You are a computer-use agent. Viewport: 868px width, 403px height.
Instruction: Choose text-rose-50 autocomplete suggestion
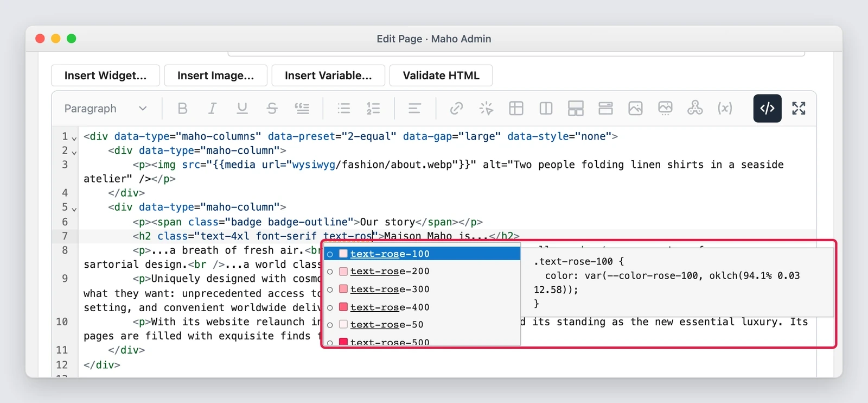coord(422,324)
